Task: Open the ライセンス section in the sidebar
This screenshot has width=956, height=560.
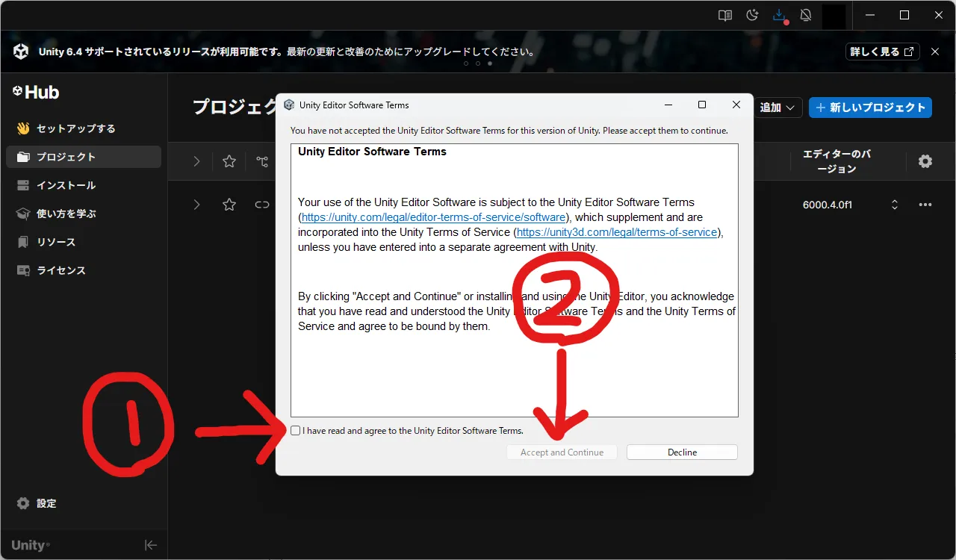Action: 62,270
